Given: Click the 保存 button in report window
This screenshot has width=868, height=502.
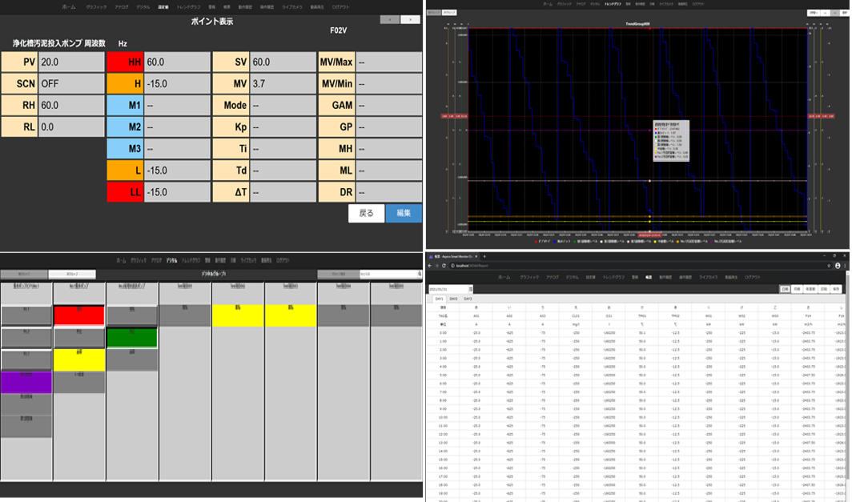Looking at the screenshot, I should (x=835, y=289).
